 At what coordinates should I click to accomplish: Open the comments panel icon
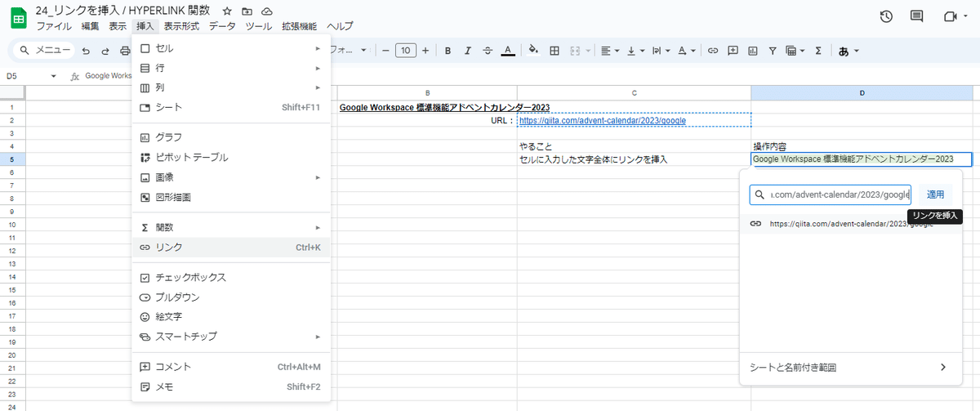917,17
